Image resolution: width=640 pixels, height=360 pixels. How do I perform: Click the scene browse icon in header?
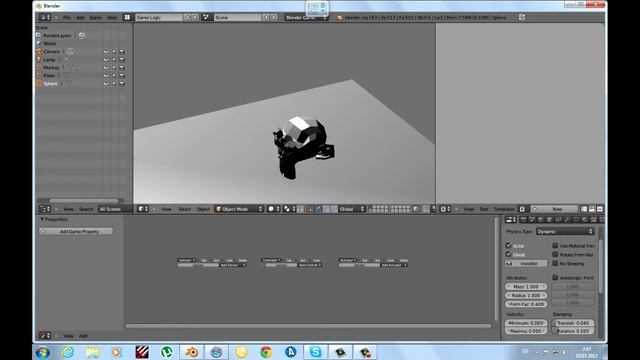pos(206,18)
